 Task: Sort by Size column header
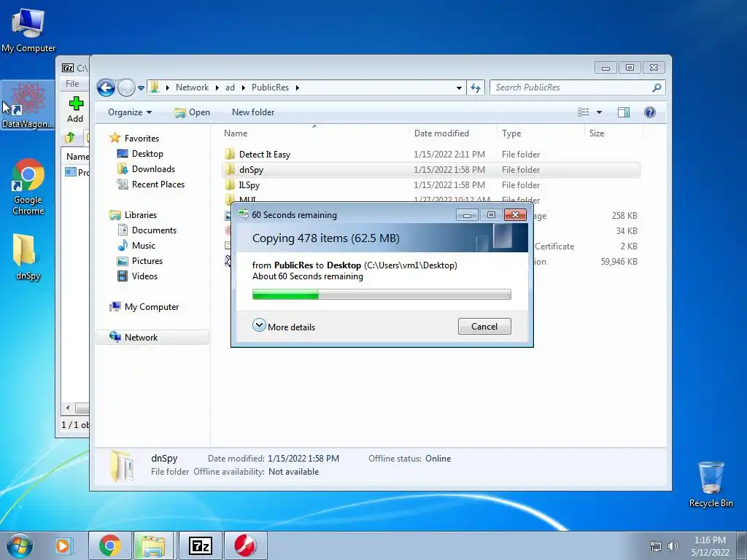[x=613, y=133]
